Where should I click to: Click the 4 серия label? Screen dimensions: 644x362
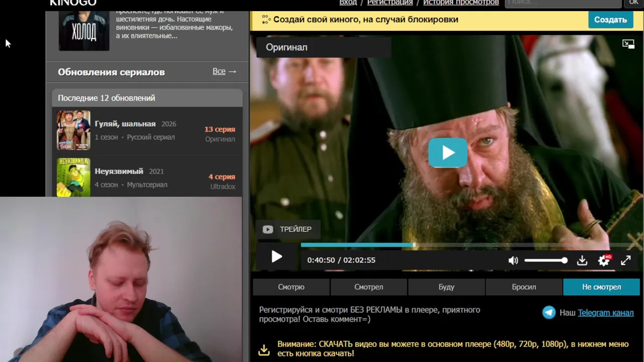pyautogui.click(x=222, y=176)
